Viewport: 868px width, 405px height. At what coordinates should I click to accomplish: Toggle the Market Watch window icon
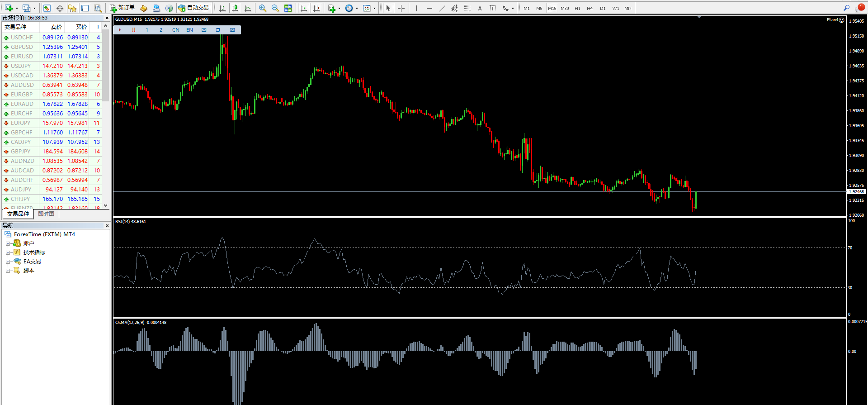(x=47, y=8)
